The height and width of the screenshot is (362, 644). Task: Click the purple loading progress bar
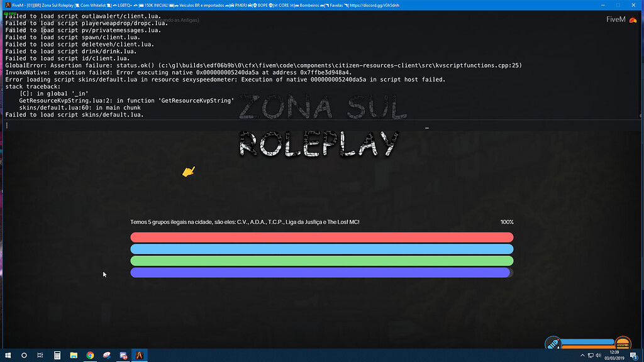tap(319, 273)
